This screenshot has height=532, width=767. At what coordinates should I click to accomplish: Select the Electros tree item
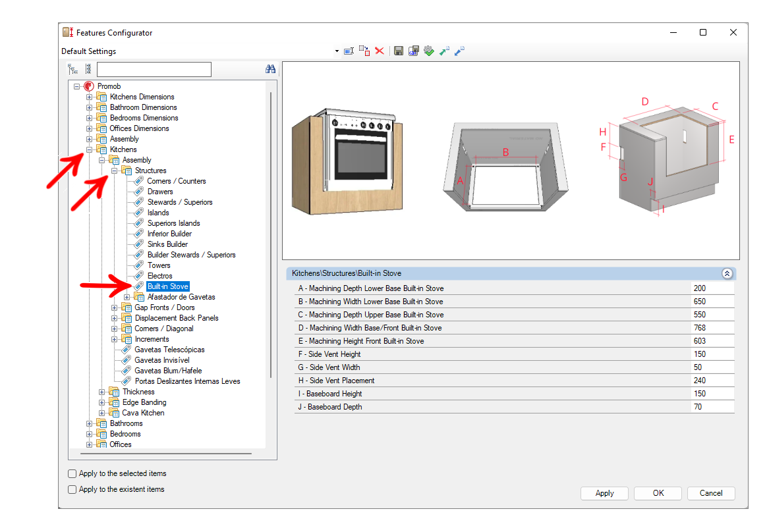click(x=159, y=276)
